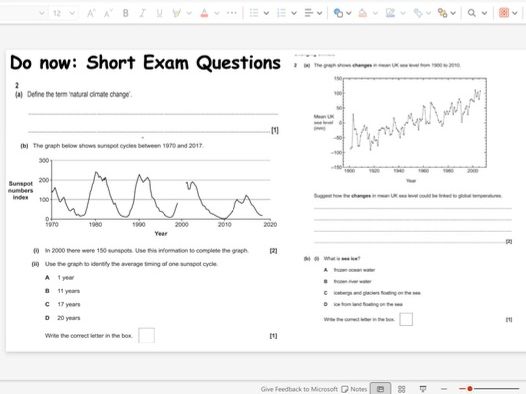This screenshot has height=394, width=526.
Task: Click the answer box under sunspot question
Action: pyautogui.click(x=147, y=335)
